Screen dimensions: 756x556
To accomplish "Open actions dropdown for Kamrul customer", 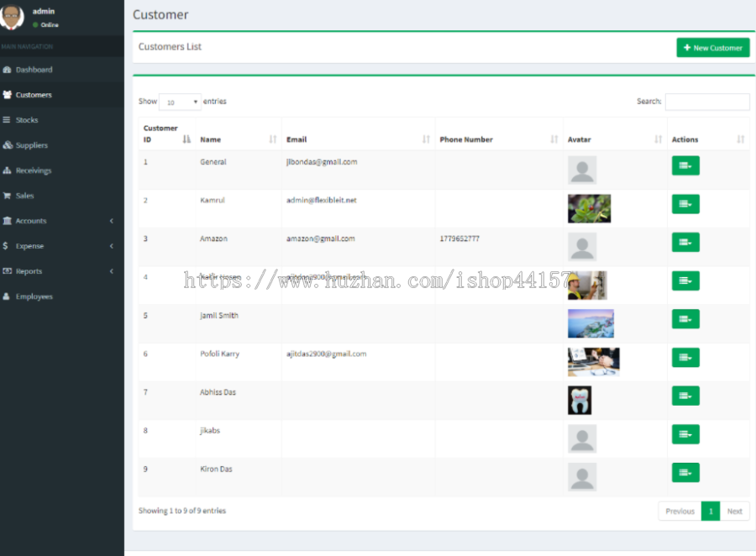I will click(685, 204).
